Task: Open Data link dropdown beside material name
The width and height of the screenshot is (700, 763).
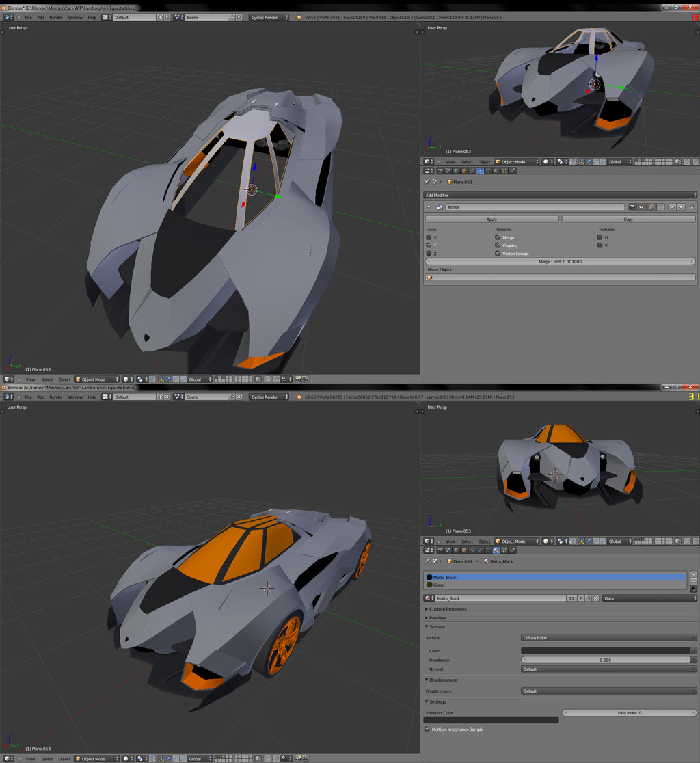Action: pyautogui.click(x=649, y=598)
